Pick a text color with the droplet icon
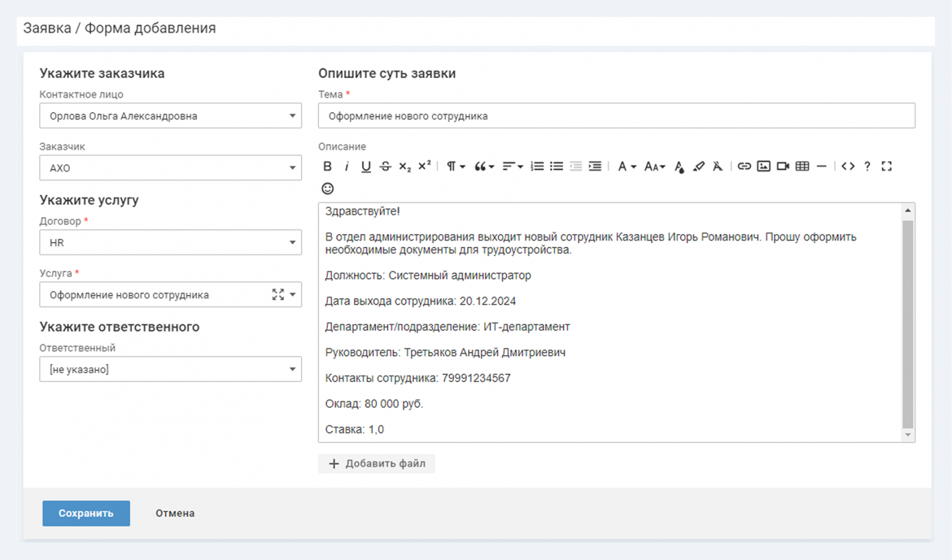Viewport: 952px width, 560px height. 679,167
